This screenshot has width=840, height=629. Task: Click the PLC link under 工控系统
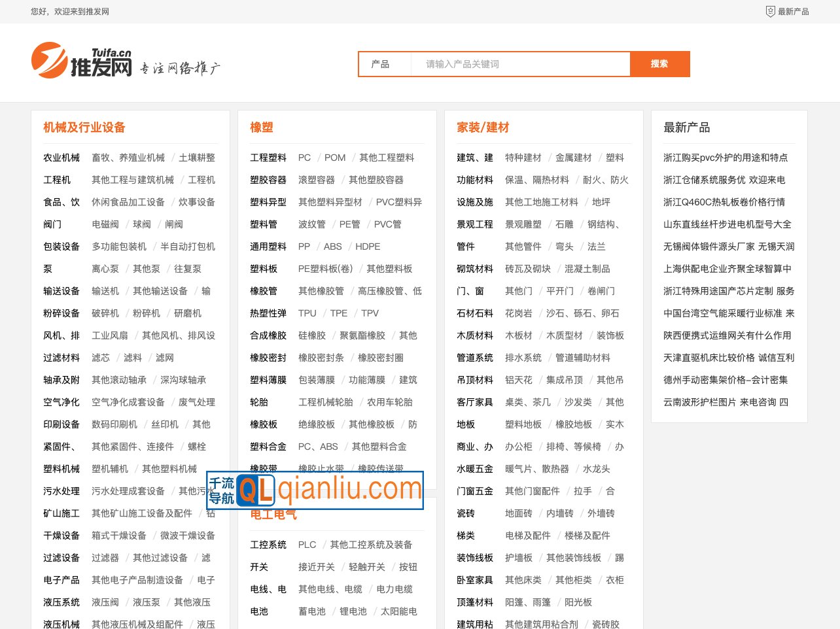[307, 545]
